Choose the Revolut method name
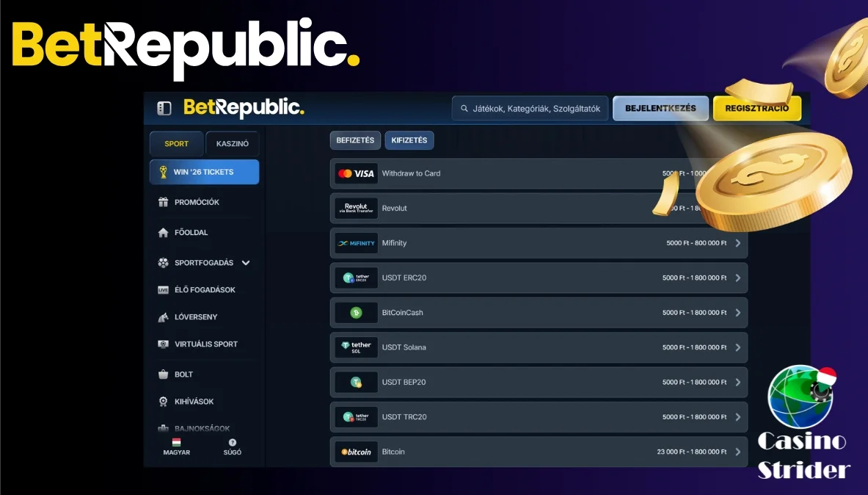 tap(394, 209)
